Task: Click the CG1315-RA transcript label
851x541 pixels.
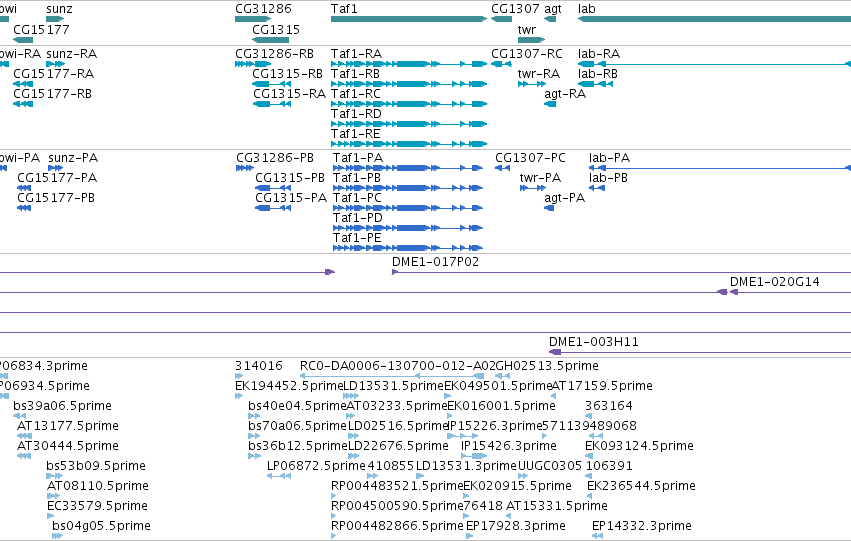Action: click(289, 94)
